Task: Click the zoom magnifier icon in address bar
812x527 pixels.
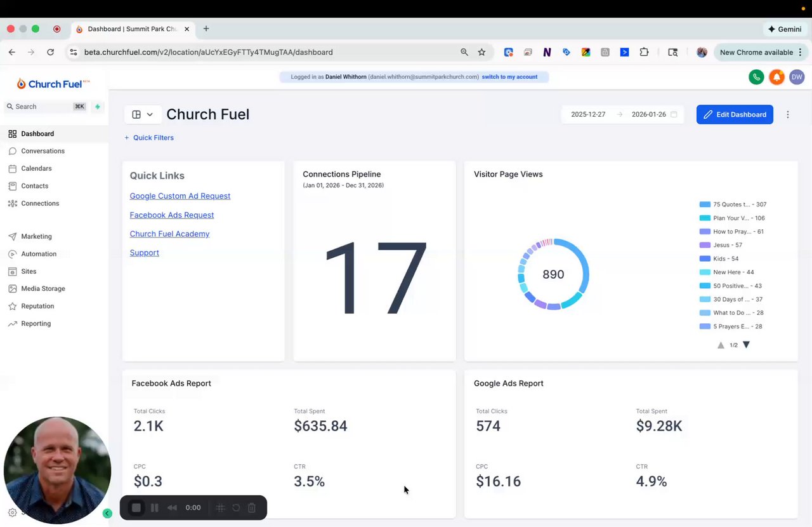Action: point(464,52)
